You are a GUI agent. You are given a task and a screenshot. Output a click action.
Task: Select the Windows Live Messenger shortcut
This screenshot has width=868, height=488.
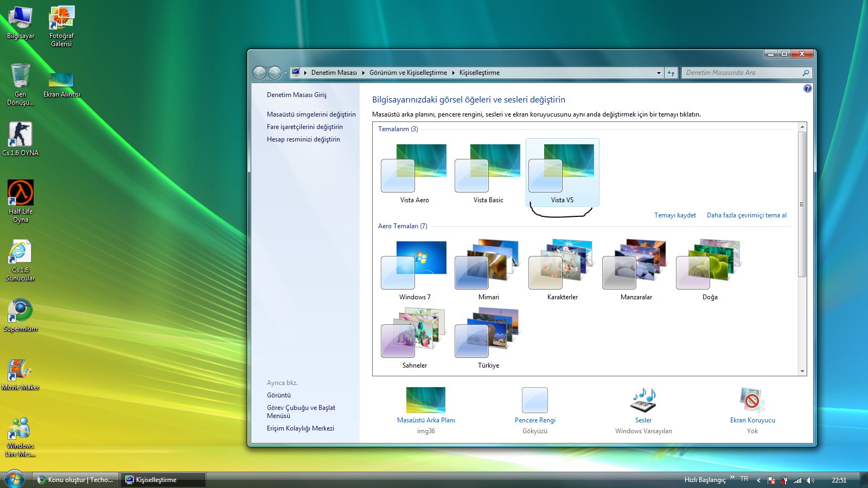21,437
